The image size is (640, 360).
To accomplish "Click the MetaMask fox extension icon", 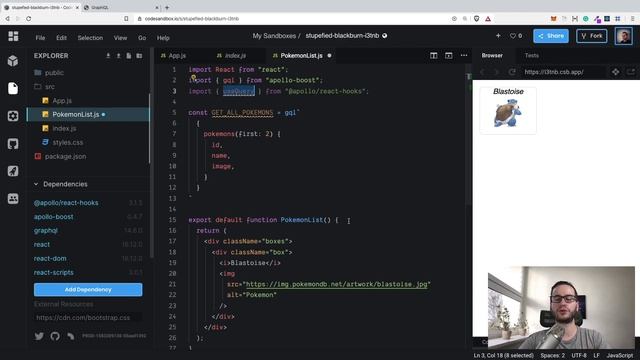I will click(x=553, y=18).
